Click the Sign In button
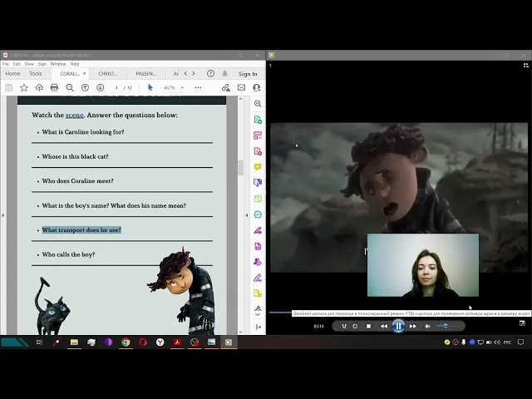The height and width of the screenshot is (399, 532). click(x=248, y=74)
